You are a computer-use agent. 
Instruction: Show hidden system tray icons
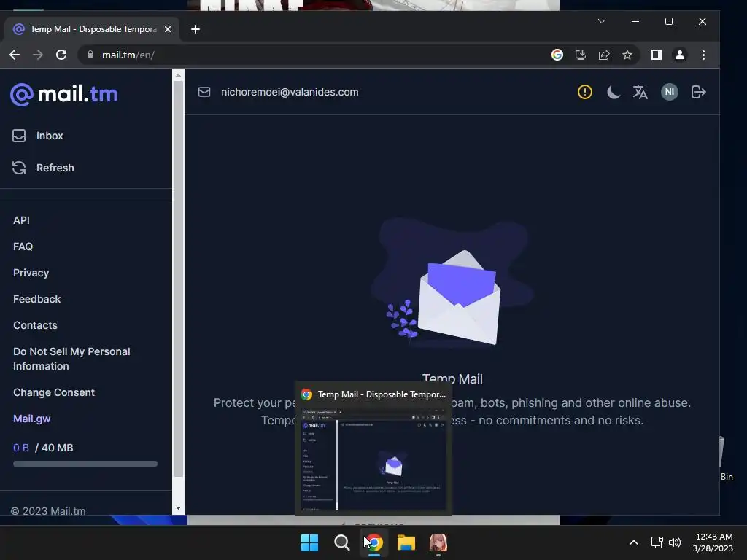coord(634,542)
